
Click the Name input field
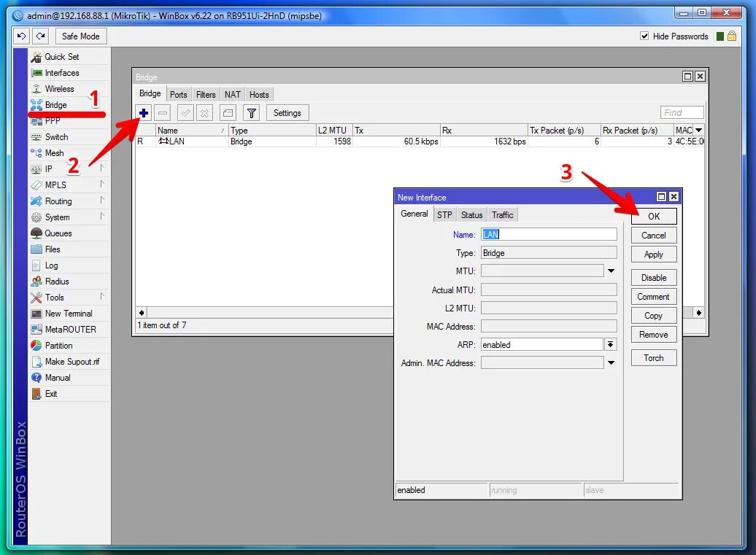point(549,235)
